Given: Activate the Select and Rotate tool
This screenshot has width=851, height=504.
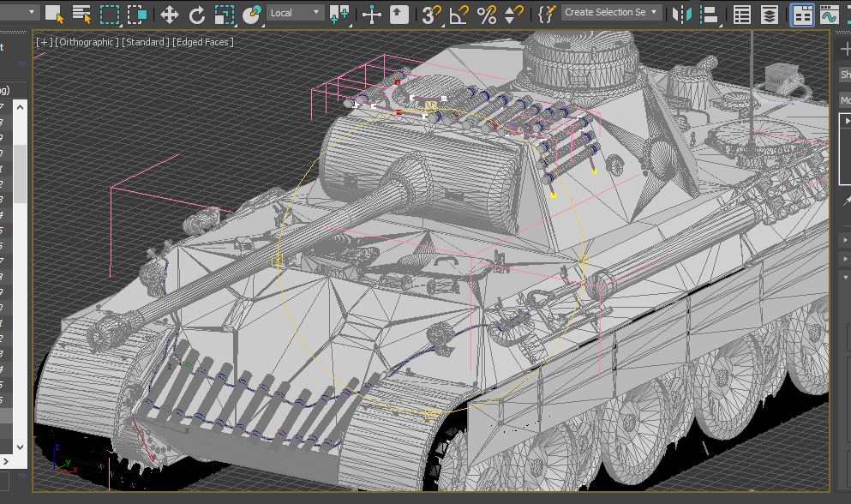Looking at the screenshot, I should (x=197, y=14).
